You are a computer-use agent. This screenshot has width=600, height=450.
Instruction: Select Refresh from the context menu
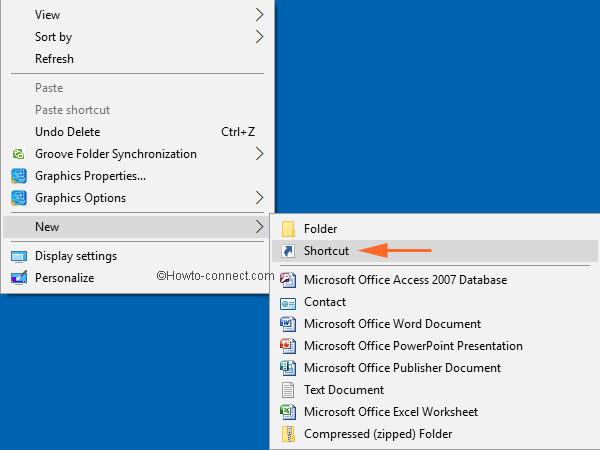pyautogui.click(x=54, y=59)
